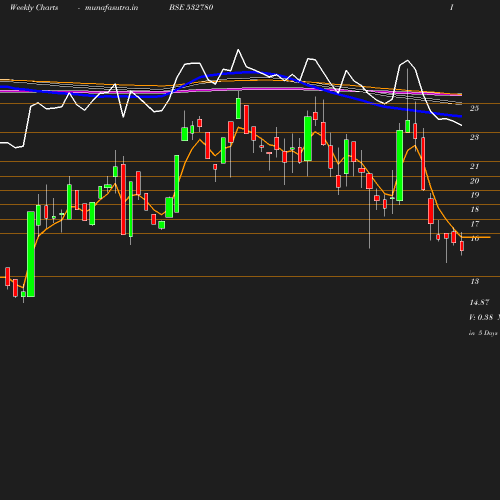Screen dimensions: 500x500
Task: Click the price axis label 19
Action: (474, 195)
